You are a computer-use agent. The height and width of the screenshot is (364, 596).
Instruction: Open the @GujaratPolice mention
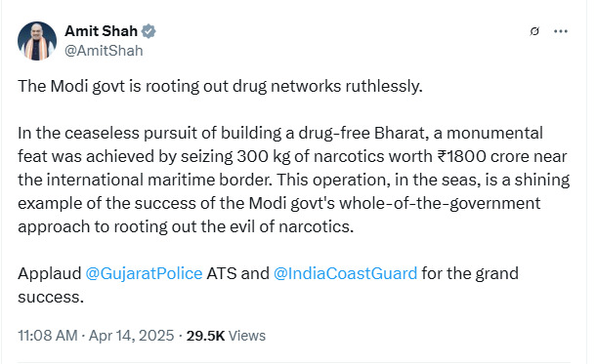point(144,273)
